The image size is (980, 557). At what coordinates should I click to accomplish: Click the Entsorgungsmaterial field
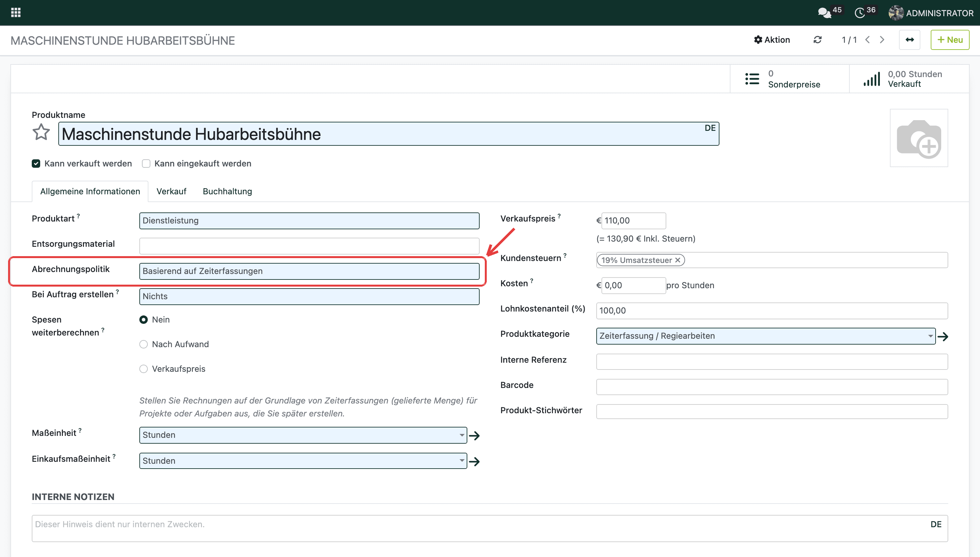click(309, 246)
